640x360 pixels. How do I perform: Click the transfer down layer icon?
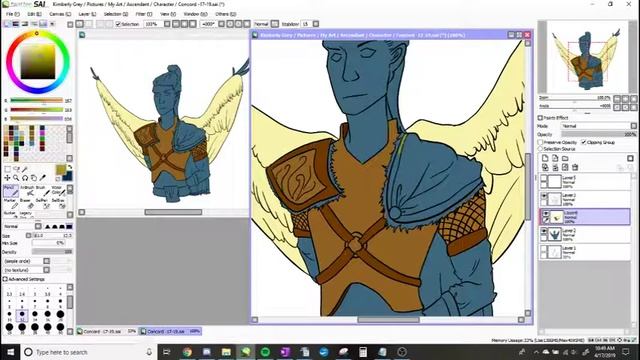tap(545, 167)
